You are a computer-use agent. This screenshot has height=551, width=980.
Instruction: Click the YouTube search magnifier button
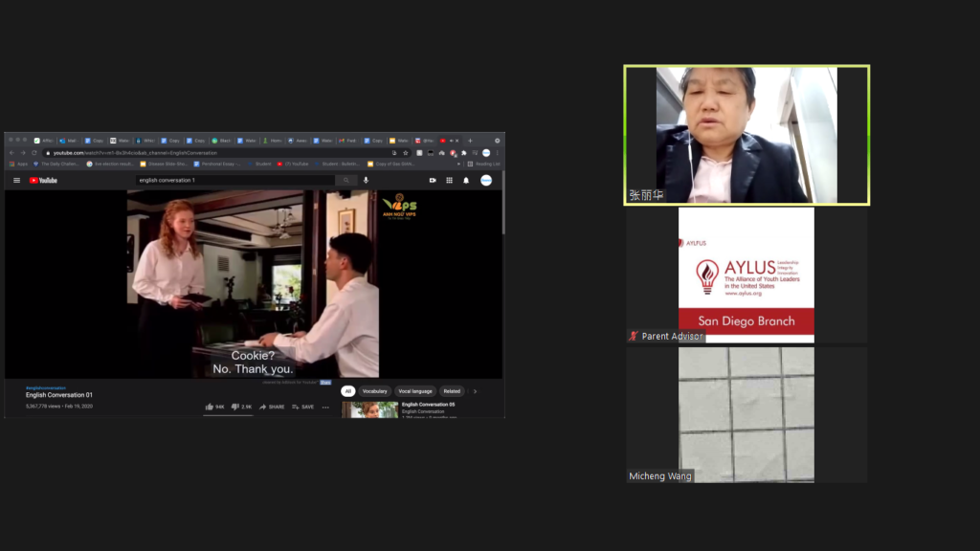[x=345, y=180]
